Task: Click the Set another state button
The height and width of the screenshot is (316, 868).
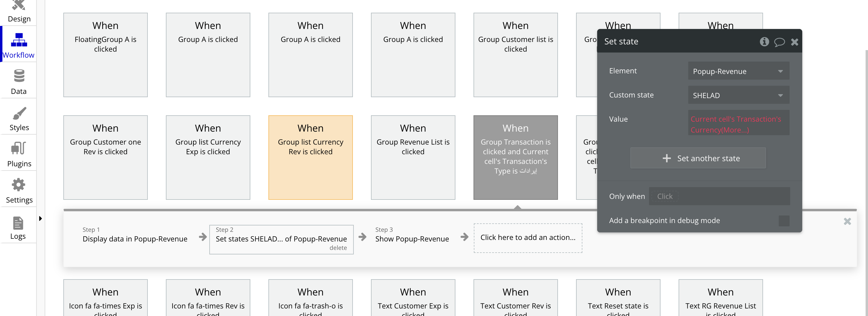Action: point(698,158)
